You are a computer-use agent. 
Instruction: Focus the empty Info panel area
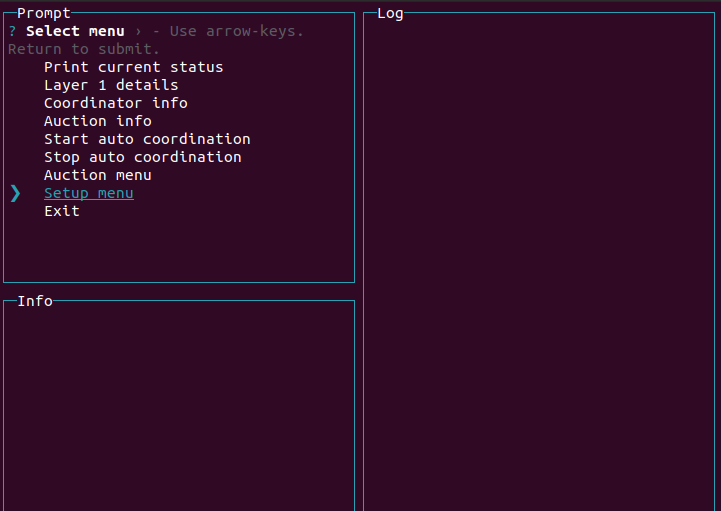tap(179, 405)
